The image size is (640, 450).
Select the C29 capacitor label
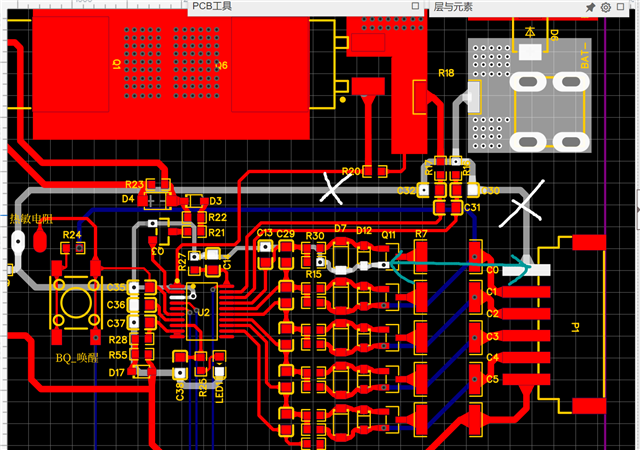285,234
